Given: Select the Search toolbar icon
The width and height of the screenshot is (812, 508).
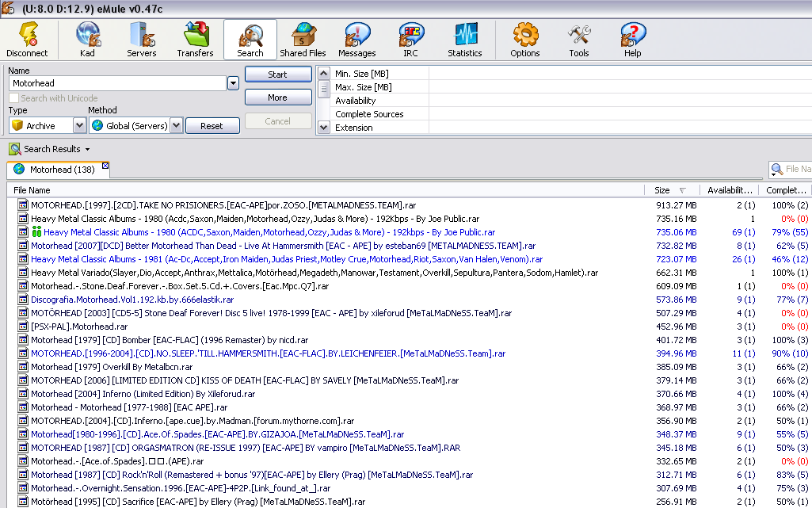Looking at the screenshot, I should pyautogui.click(x=250, y=40).
